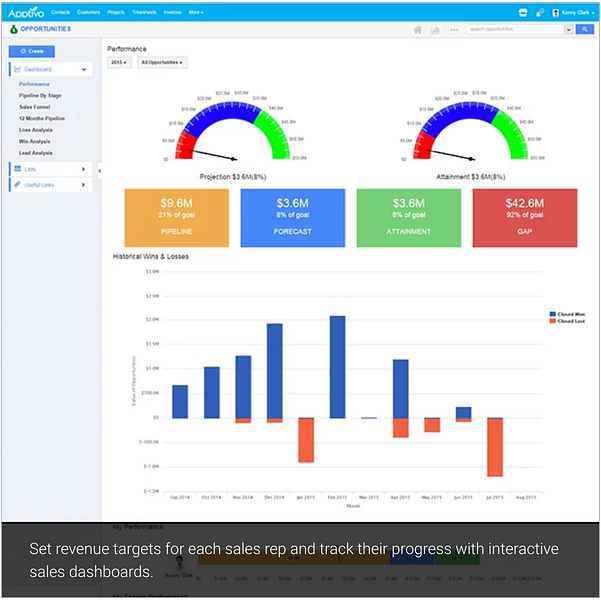601x600 pixels.
Task: Click the red Gap $42.6M tile
Action: pos(525,218)
